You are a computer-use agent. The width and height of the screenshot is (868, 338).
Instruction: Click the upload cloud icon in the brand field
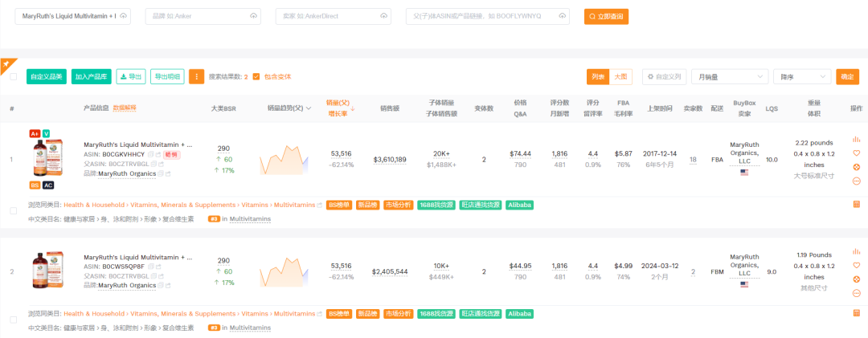[254, 16]
